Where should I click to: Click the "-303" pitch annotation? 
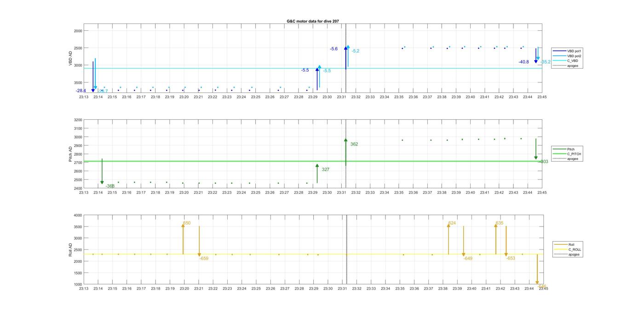[x=544, y=162]
